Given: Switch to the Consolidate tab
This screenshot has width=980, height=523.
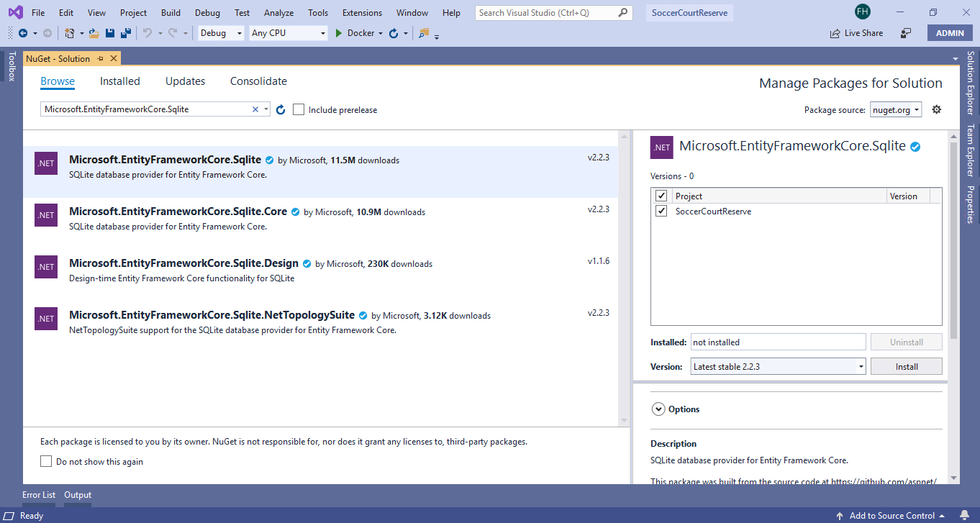Looking at the screenshot, I should click(258, 81).
